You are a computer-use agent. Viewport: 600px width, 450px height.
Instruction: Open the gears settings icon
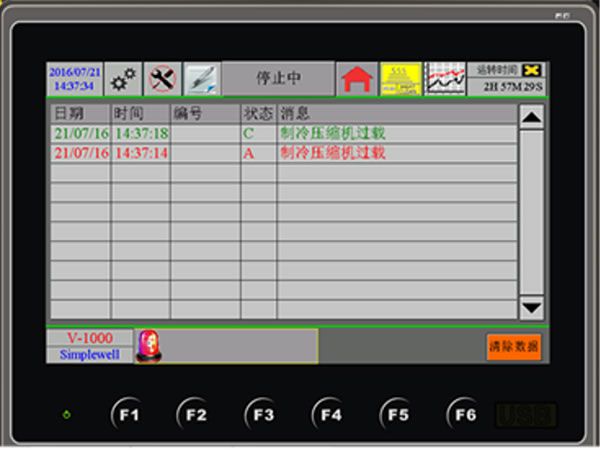123,79
